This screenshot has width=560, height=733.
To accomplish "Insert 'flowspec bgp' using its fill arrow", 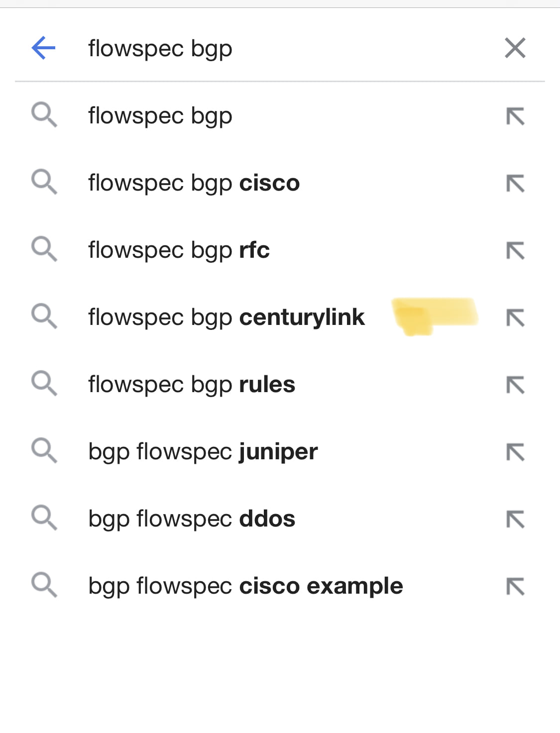I will [x=515, y=116].
